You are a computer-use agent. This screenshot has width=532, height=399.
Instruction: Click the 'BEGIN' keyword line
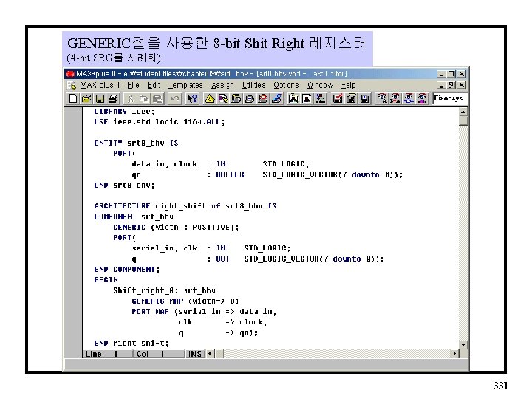point(106,279)
